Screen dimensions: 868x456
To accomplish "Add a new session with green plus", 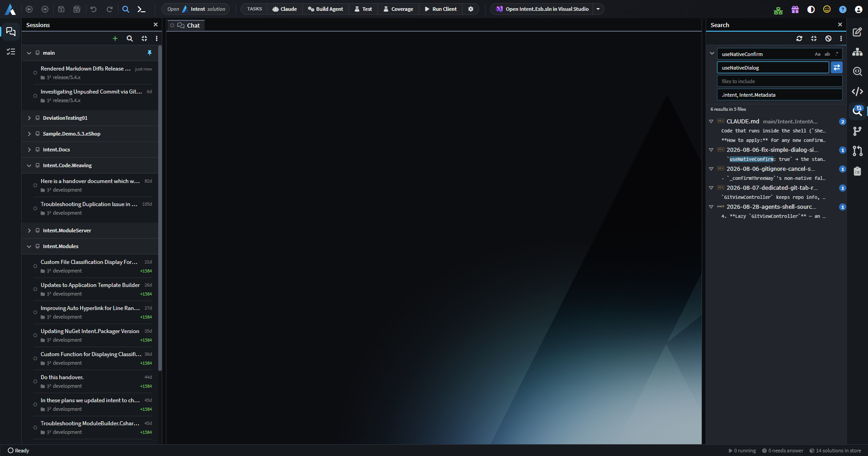I will pos(115,38).
